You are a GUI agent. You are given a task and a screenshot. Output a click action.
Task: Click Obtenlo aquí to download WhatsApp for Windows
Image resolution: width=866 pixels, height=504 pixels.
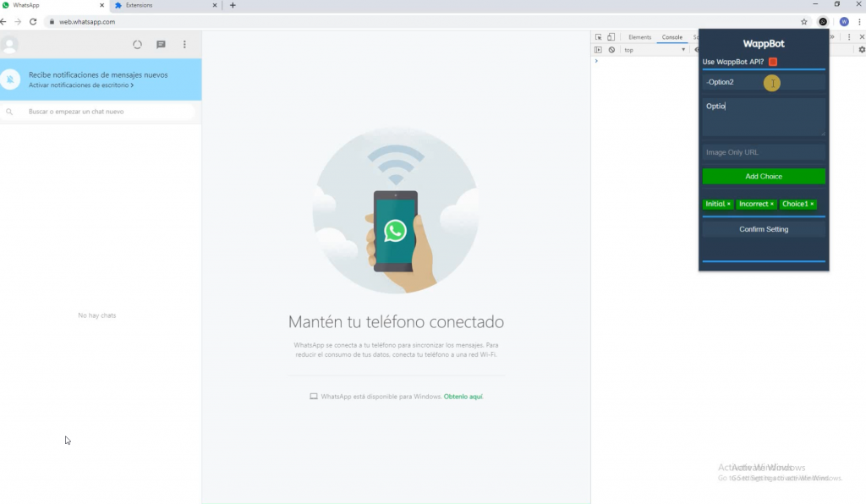coord(462,396)
